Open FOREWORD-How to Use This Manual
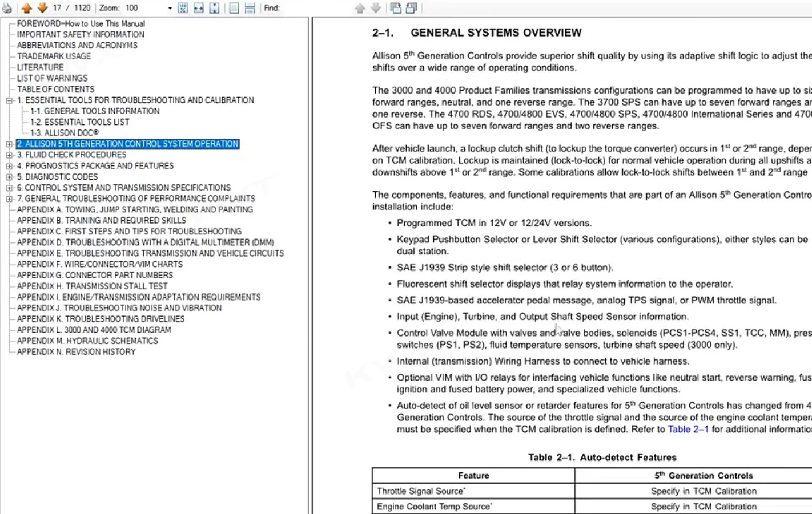 81,23
